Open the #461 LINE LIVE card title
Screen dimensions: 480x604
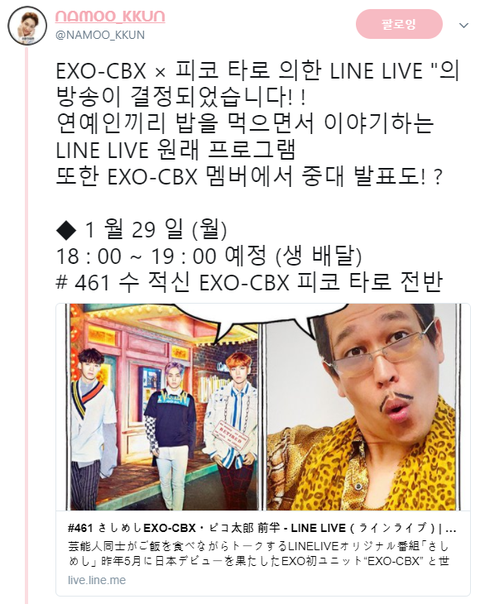coord(262,528)
